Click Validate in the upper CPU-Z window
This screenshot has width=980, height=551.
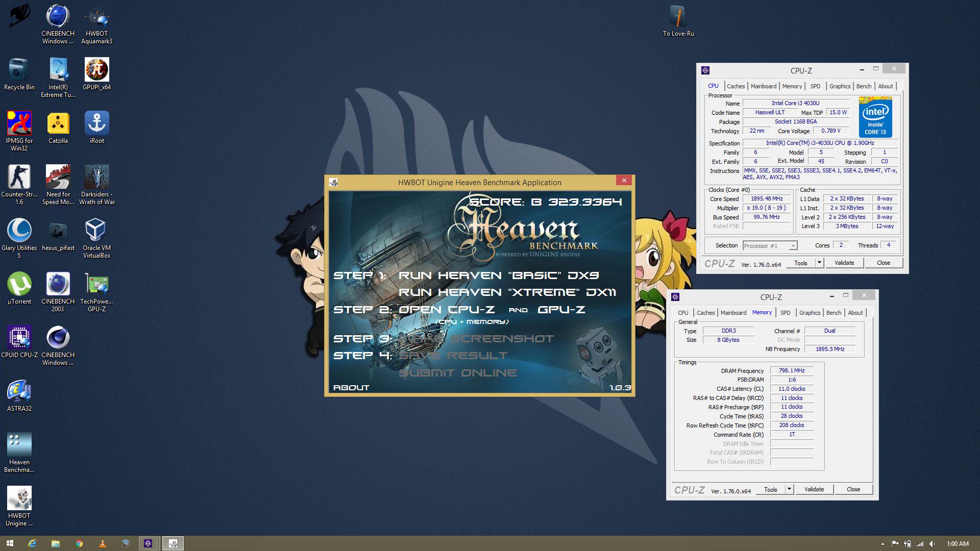coord(844,263)
